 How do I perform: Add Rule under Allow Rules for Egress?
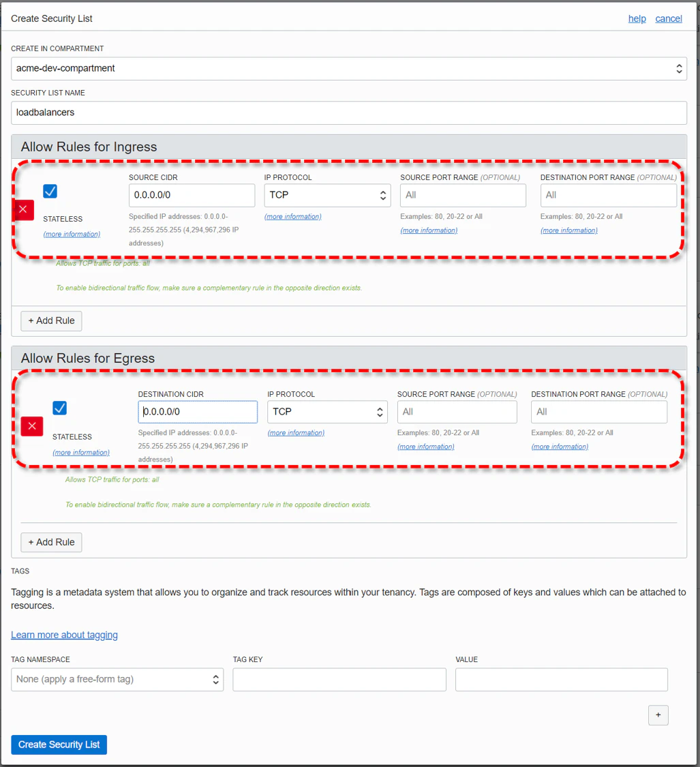[x=51, y=543]
